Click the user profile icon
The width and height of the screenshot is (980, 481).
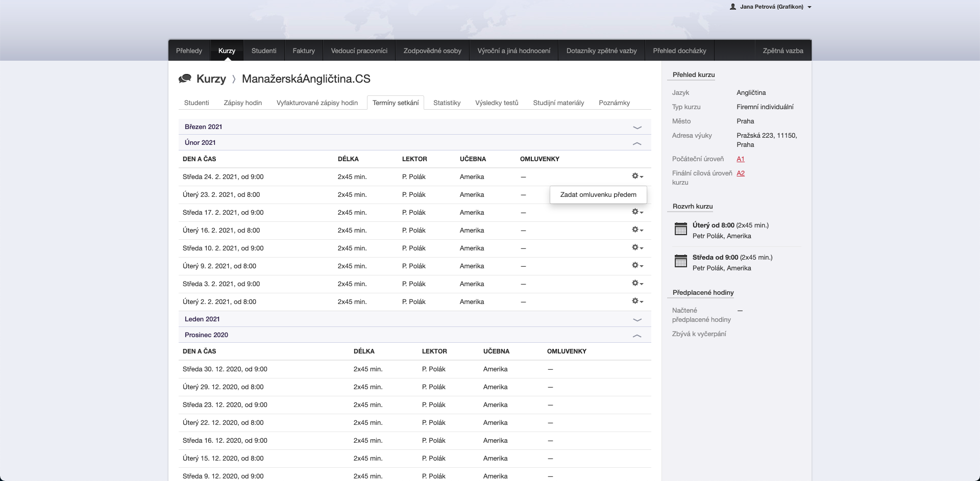(733, 7)
